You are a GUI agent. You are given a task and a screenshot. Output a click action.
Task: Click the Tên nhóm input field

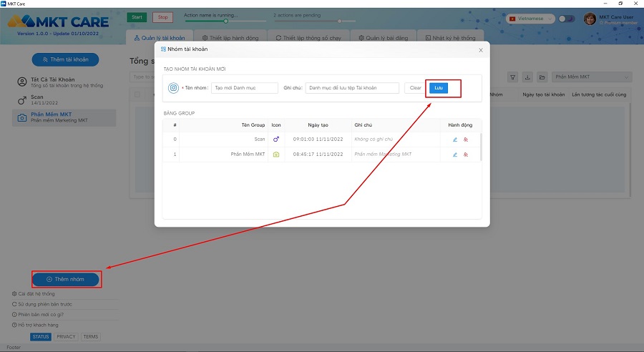tap(245, 88)
